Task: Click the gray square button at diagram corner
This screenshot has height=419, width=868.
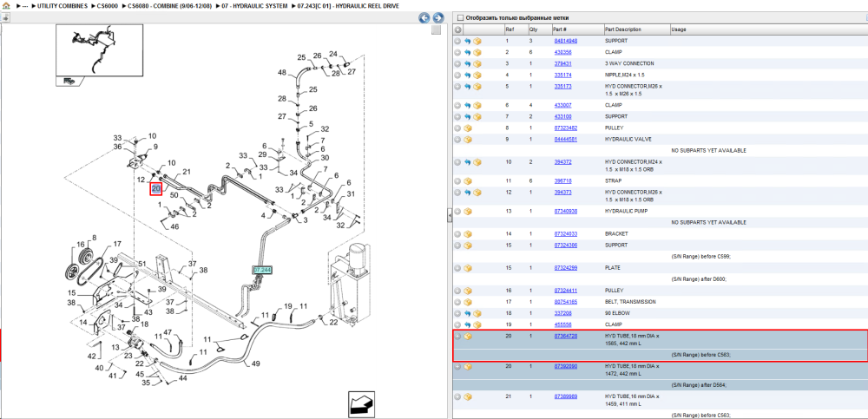Action: [437, 30]
